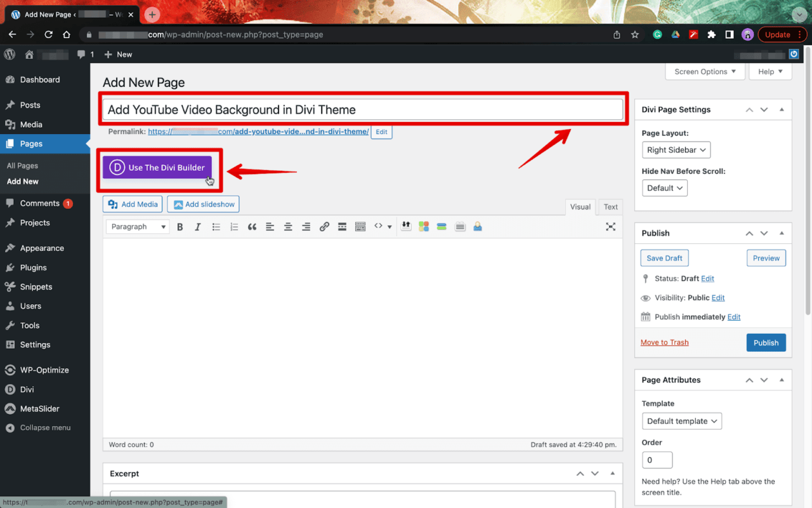Click the Use The Divi Builder button
The image size is (812, 508).
[157, 168]
